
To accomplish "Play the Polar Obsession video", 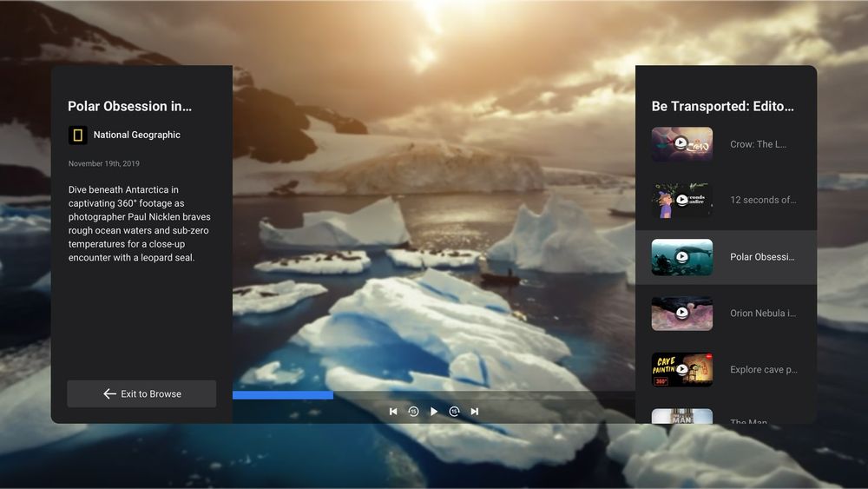I will click(x=434, y=412).
